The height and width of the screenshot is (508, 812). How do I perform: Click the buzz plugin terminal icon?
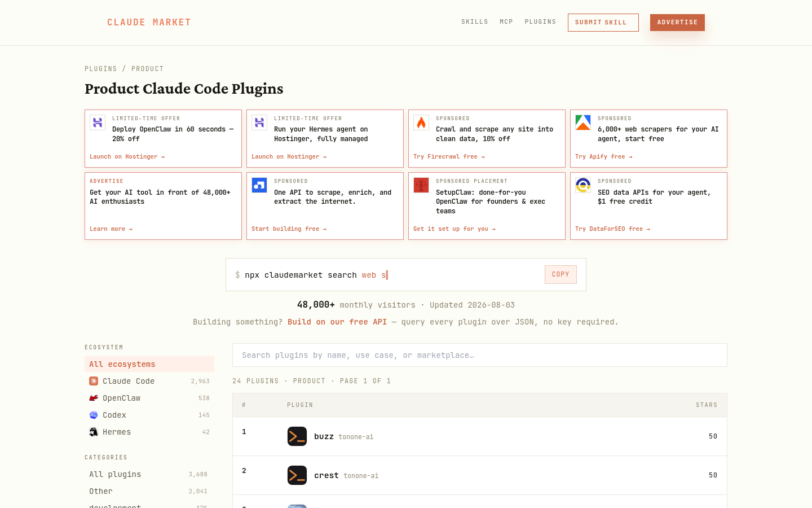coord(297,436)
